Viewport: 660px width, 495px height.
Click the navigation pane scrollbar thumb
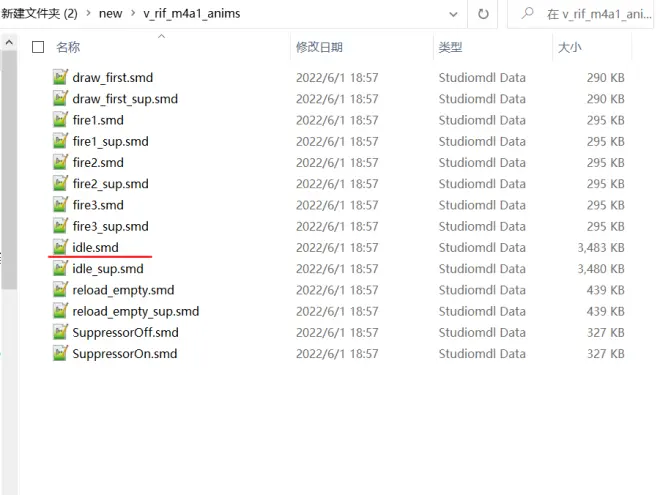(9, 170)
